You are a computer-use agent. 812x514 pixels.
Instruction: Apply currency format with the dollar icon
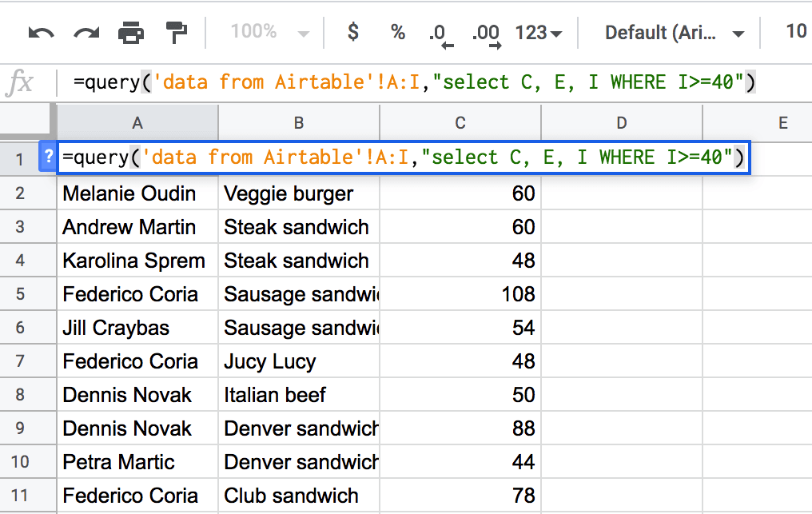click(x=352, y=32)
